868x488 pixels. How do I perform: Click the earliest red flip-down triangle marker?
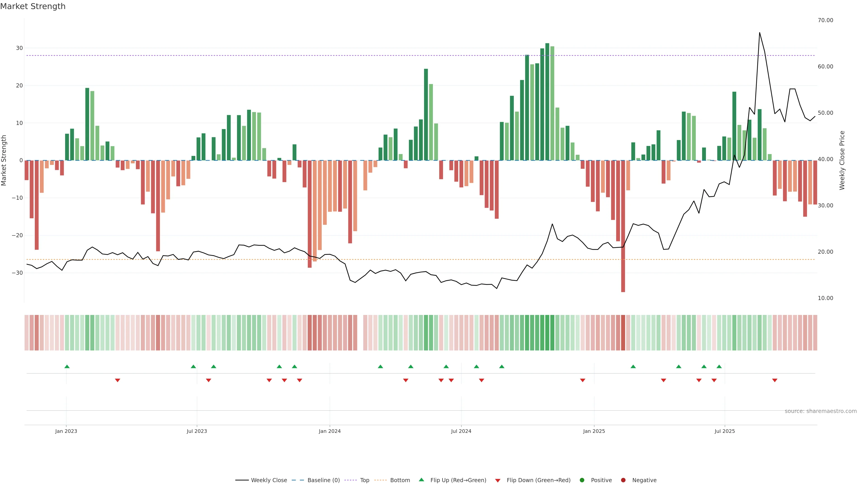118,380
